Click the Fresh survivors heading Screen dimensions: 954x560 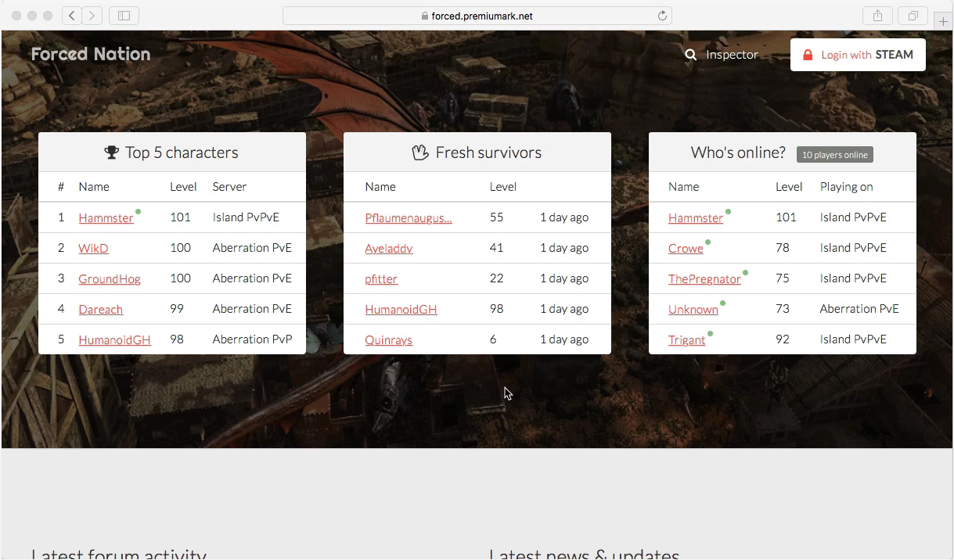pyautogui.click(x=488, y=153)
